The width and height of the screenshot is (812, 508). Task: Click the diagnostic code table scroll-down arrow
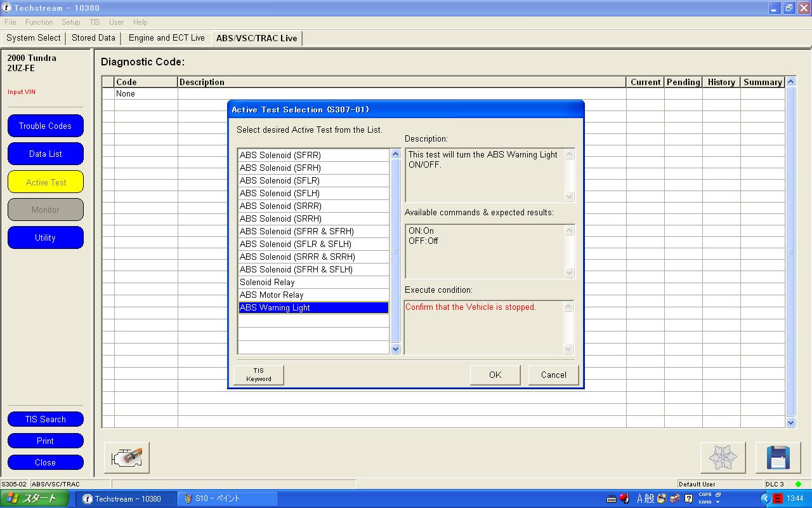(x=790, y=422)
